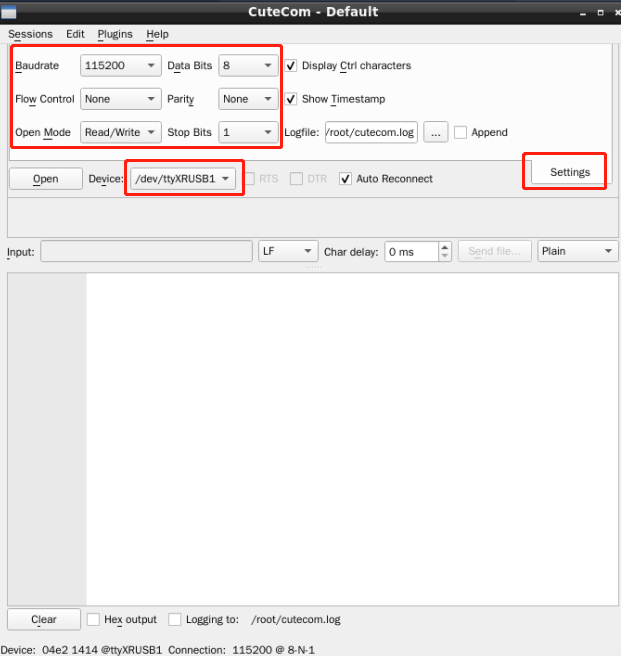Uncheck the Auto Reconnect option
Screen dimensions: 621x656
click(x=346, y=179)
